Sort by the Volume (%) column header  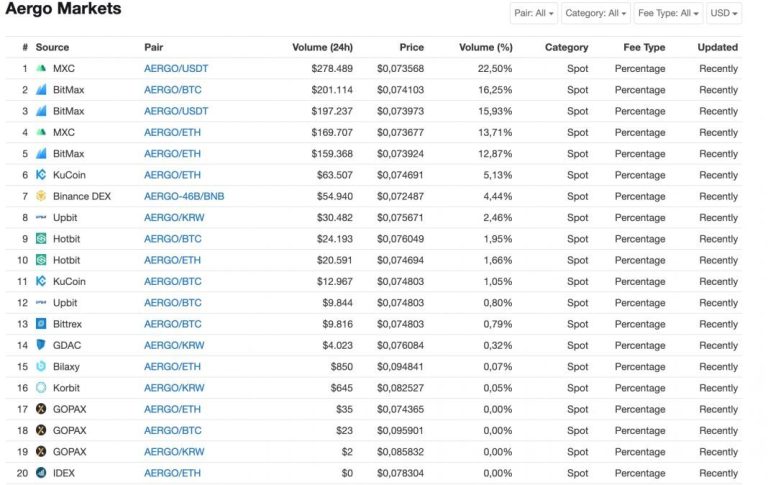coord(486,48)
